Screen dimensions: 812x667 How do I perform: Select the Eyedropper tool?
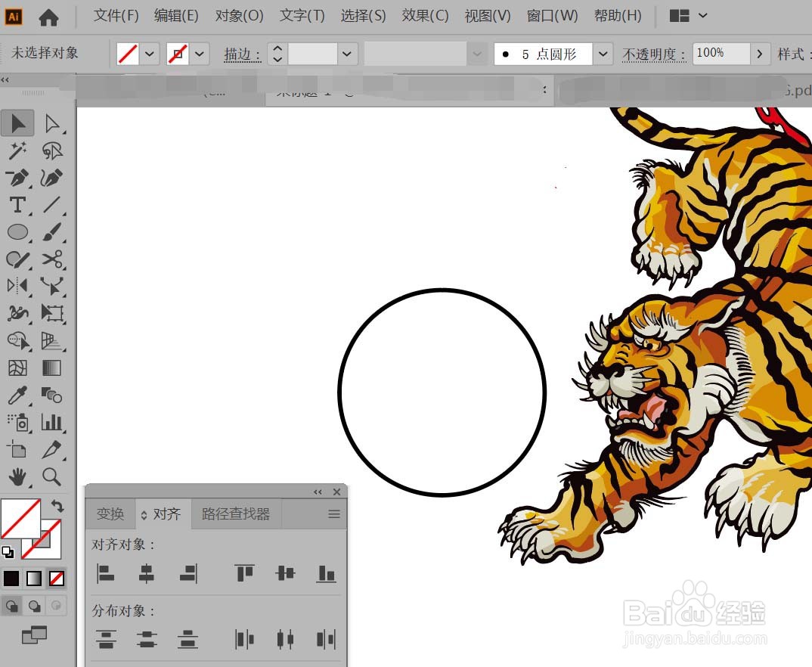pos(17,395)
